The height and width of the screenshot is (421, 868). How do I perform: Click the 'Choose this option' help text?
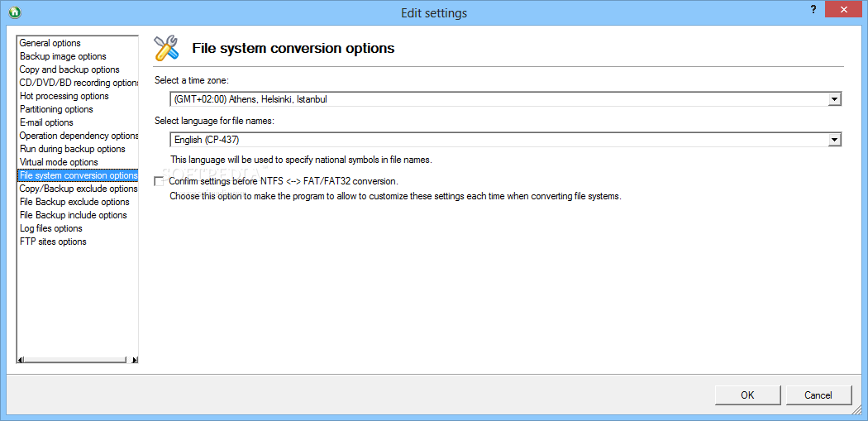pos(396,196)
